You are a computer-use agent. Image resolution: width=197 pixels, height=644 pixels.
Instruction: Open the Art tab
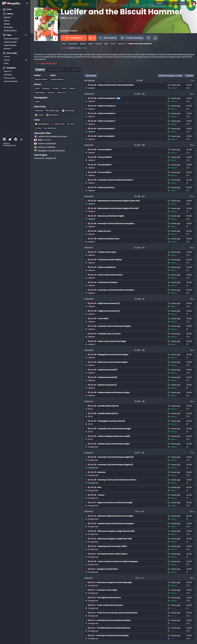[67, 70]
